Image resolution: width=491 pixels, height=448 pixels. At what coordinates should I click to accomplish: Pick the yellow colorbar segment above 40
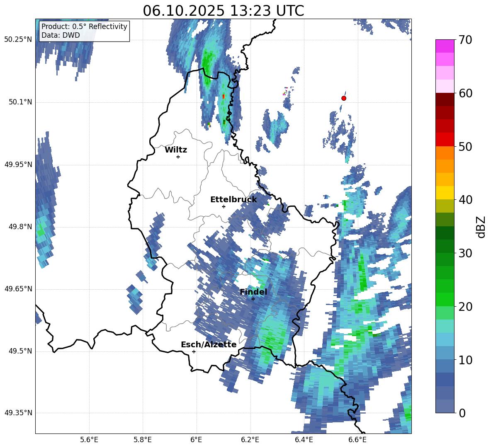445,193
